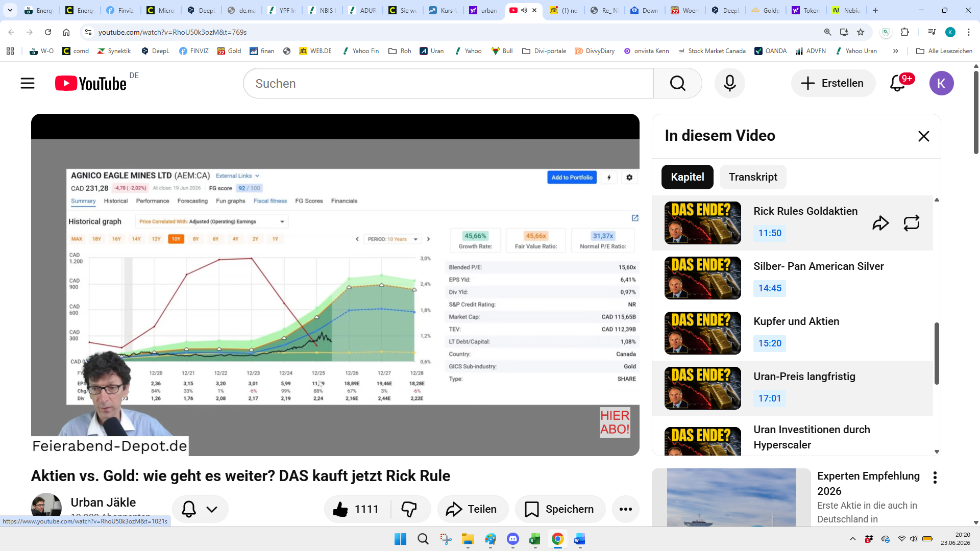Open the Roh bookmark folder
980x551 pixels.
click(x=400, y=51)
